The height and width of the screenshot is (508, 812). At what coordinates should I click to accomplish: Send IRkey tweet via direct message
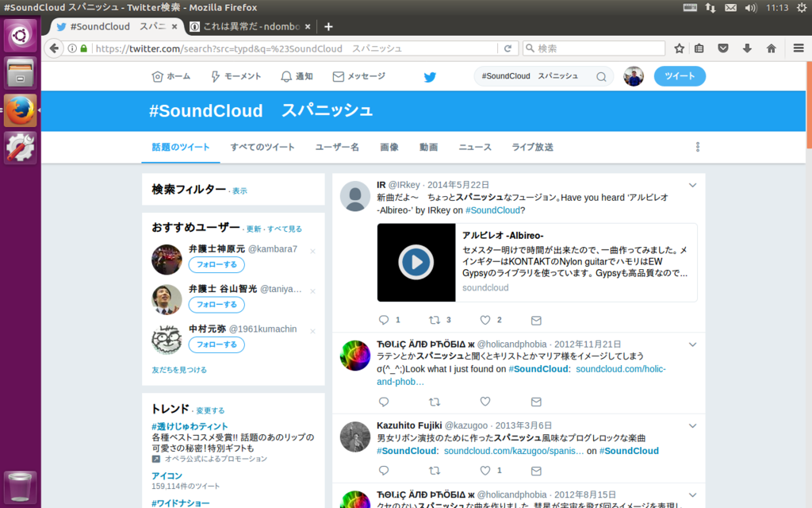[536, 321]
